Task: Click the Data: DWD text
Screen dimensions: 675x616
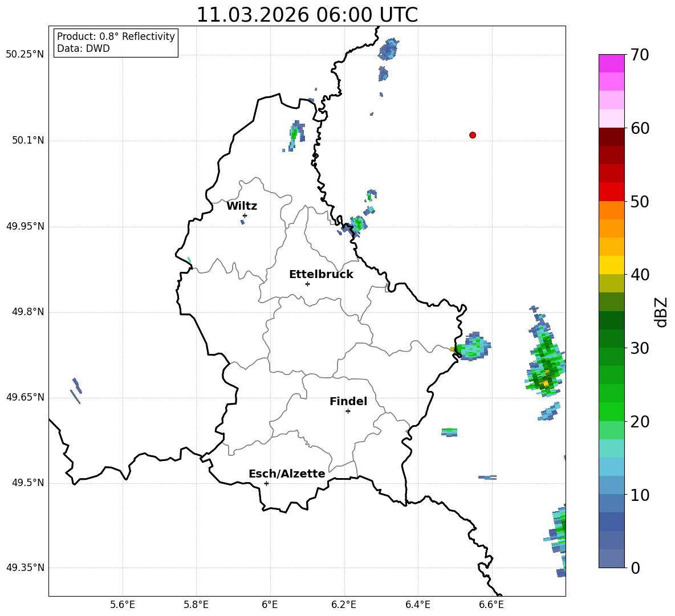Action: tap(83, 48)
